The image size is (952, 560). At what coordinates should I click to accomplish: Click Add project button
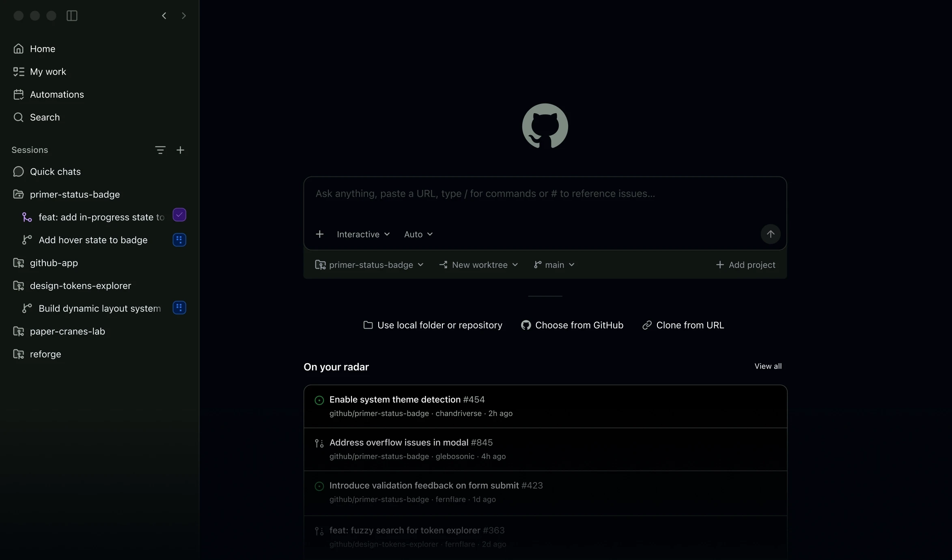pyautogui.click(x=745, y=265)
